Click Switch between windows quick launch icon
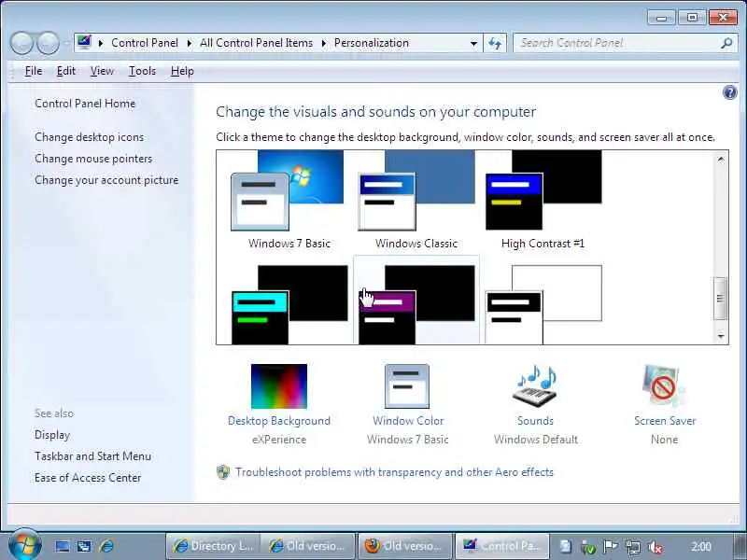This screenshot has width=747, height=560. click(84, 546)
